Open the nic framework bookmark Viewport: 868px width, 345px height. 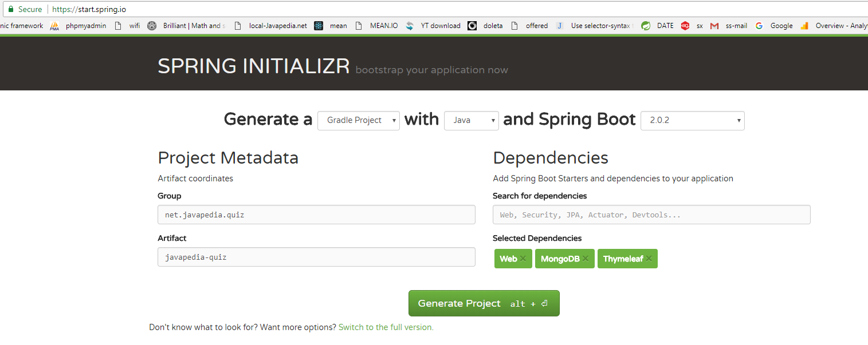tap(22, 26)
